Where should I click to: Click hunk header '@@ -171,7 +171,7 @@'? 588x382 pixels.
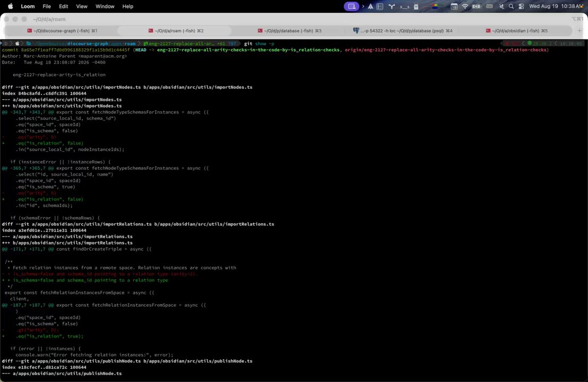click(x=28, y=249)
